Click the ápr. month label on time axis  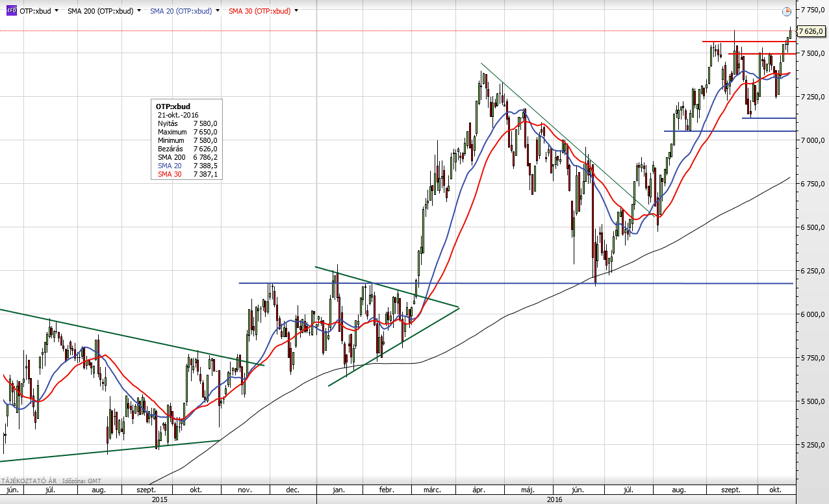click(x=479, y=490)
